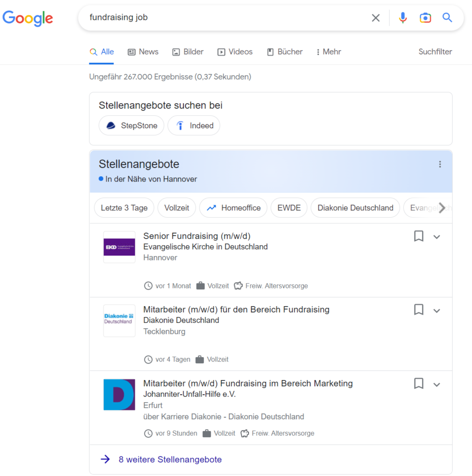This screenshot has height=476, width=472.
Task: Apply the Diakonie Deutschland filter chip
Action: (355, 208)
